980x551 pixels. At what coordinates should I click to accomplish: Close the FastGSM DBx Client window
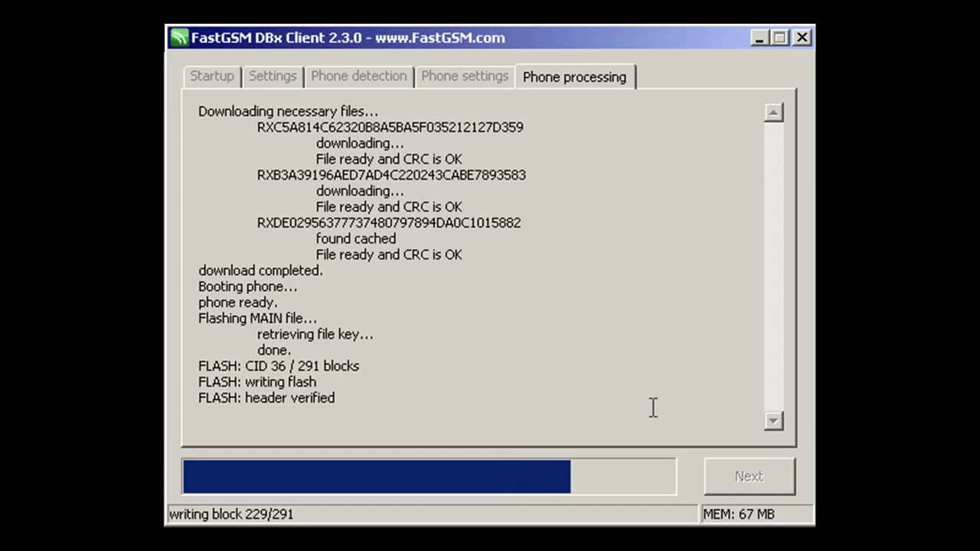coord(802,37)
